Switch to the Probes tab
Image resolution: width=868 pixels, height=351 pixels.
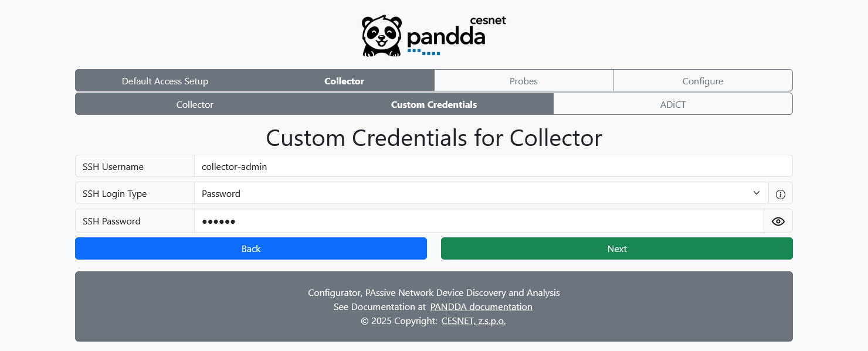523,80
